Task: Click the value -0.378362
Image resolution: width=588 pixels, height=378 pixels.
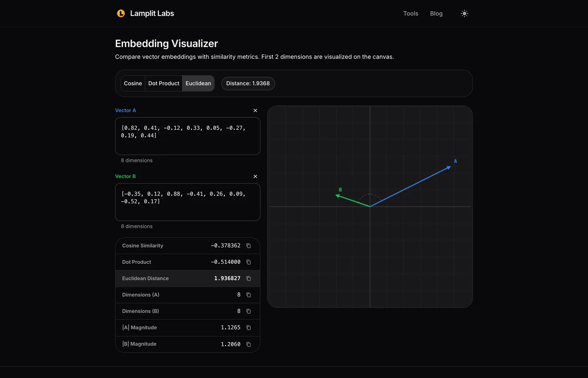Action: click(226, 246)
